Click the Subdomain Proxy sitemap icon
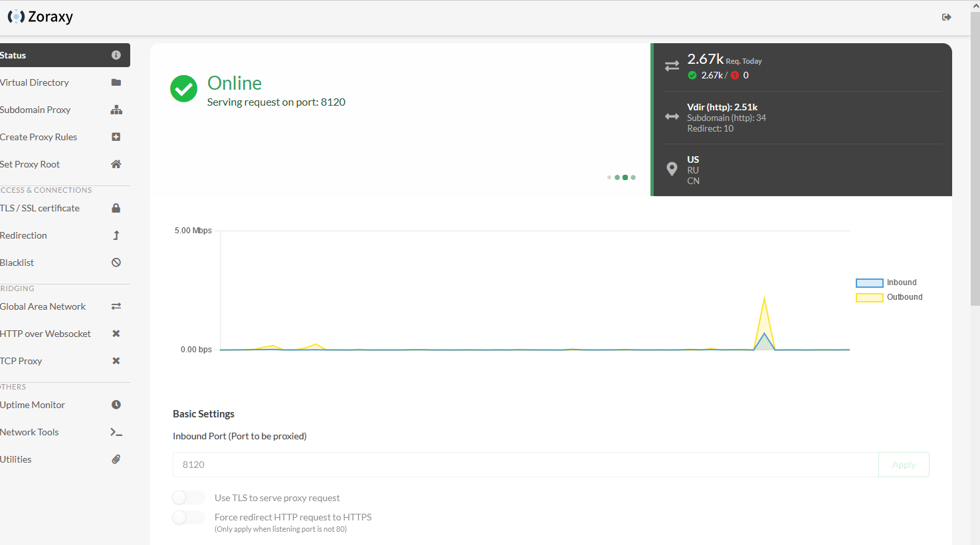 (x=116, y=110)
